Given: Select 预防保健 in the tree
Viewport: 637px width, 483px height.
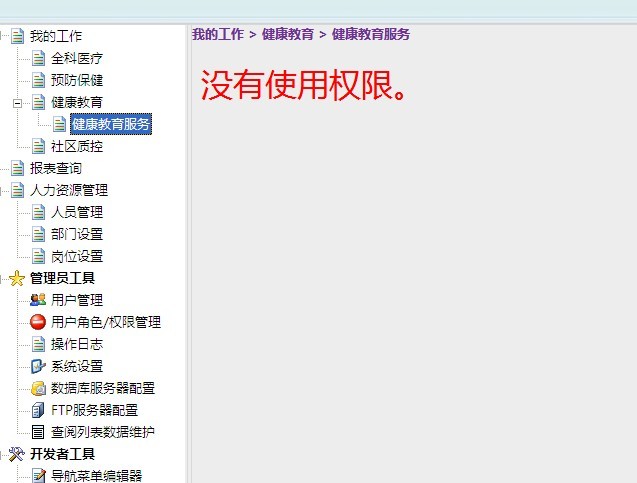Looking at the screenshot, I should (x=77, y=80).
